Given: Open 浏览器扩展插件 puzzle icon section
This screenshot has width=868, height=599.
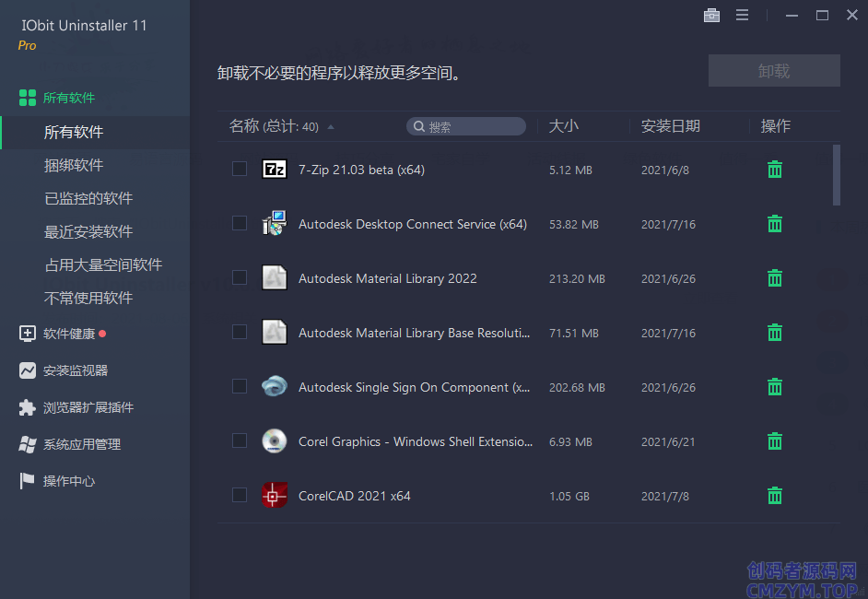Looking at the screenshot, I should [88, 407].
